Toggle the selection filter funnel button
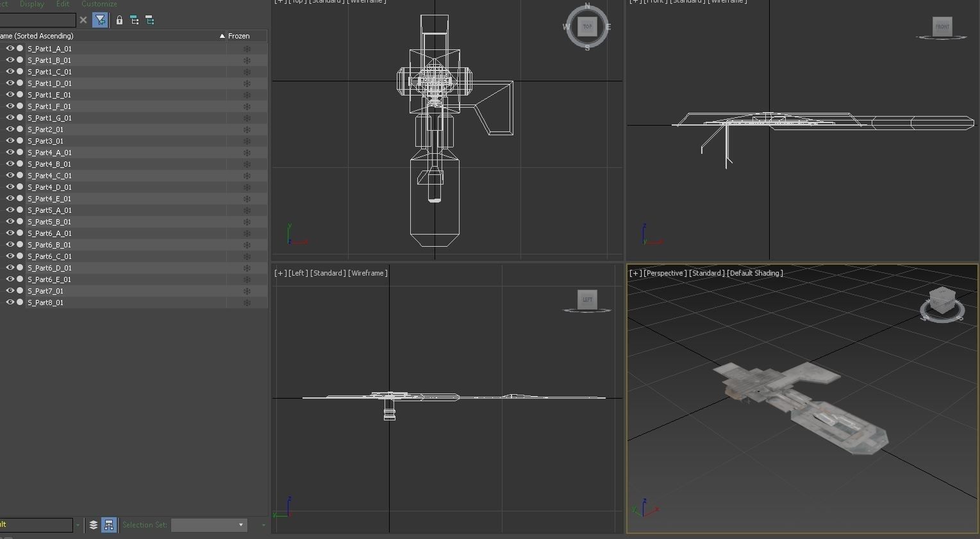 click(100, 21)
